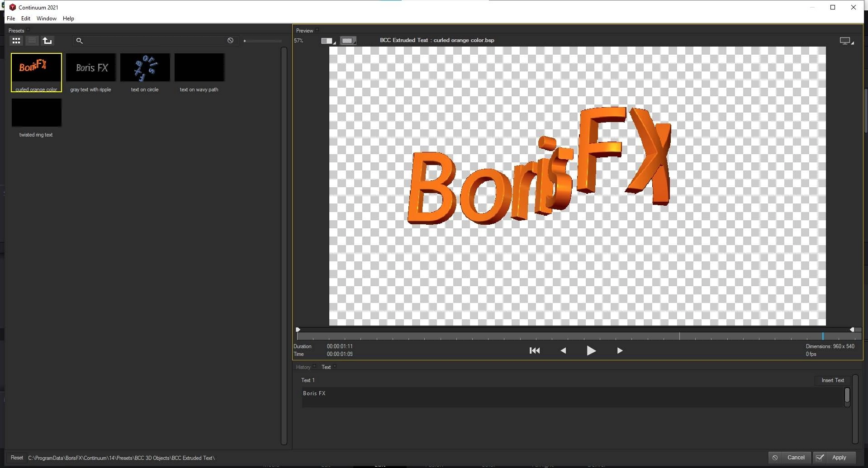Click the timeline out-point marker
The width and height of the screenshot is (868, 468).
852,330
